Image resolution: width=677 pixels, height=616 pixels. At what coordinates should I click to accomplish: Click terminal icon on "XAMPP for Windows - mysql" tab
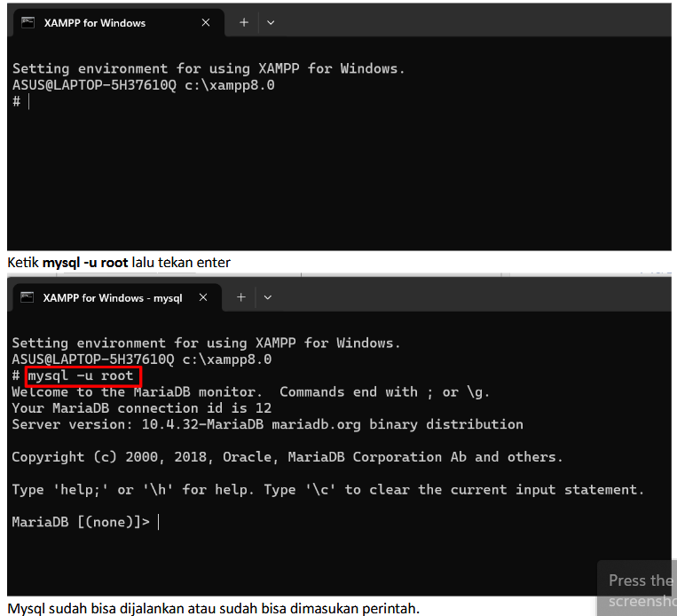point(28,298)
